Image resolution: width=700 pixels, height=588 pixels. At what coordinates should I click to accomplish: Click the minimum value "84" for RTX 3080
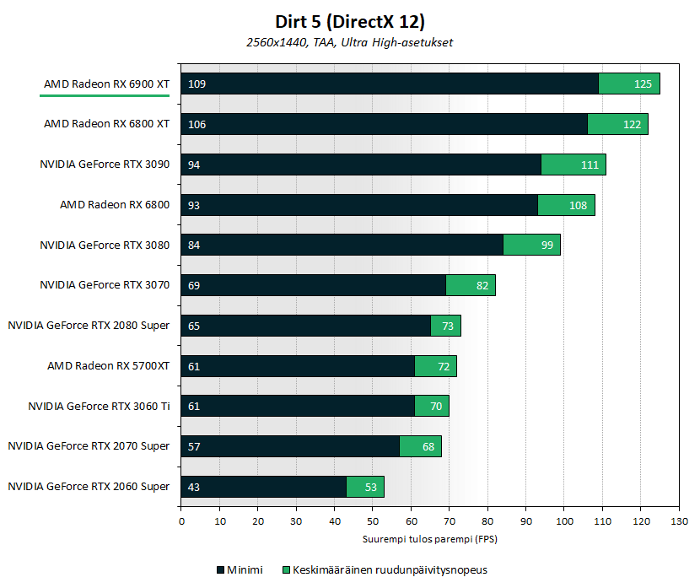pyautogui.click(x=194, y=245)
